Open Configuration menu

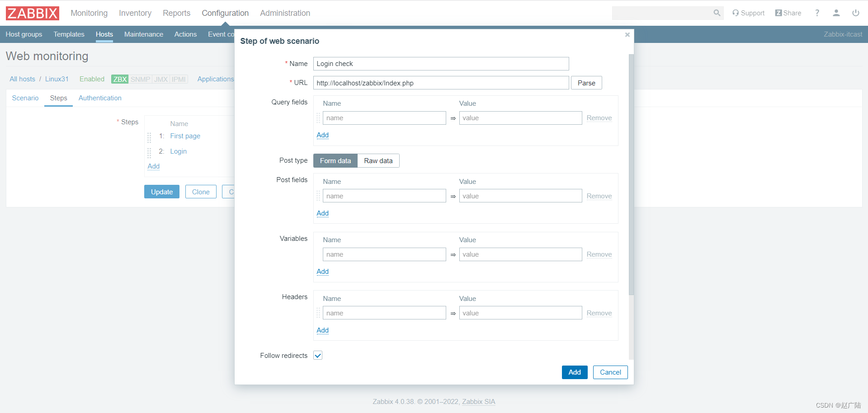pos(225,13)
